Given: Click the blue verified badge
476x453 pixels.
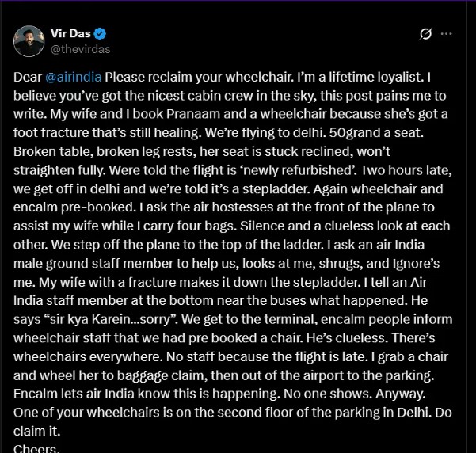Looking at the screenshot, I should coord(101,34).
